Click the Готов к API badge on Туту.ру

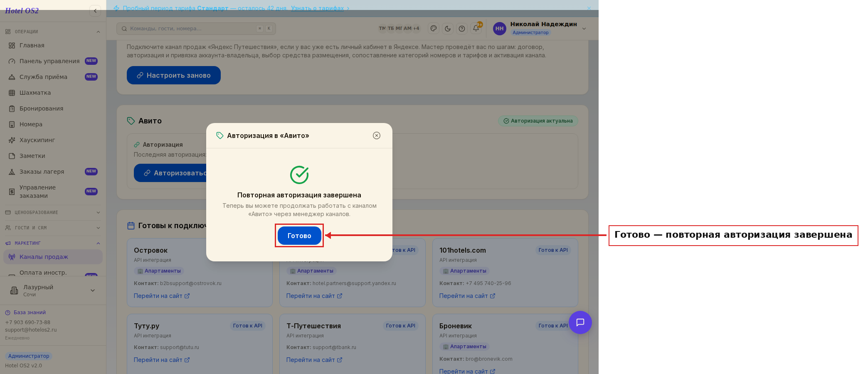(248, 326)
